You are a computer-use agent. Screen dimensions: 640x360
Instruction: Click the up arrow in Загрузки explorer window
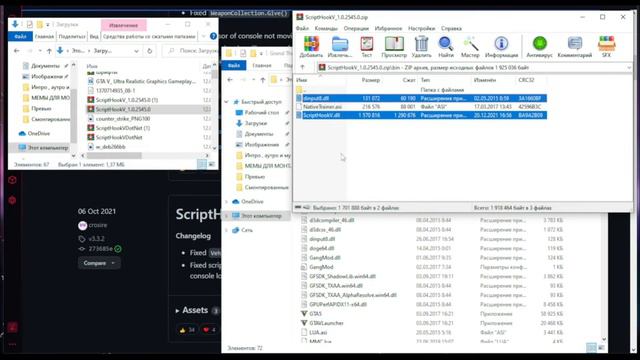tap(49, 51)
